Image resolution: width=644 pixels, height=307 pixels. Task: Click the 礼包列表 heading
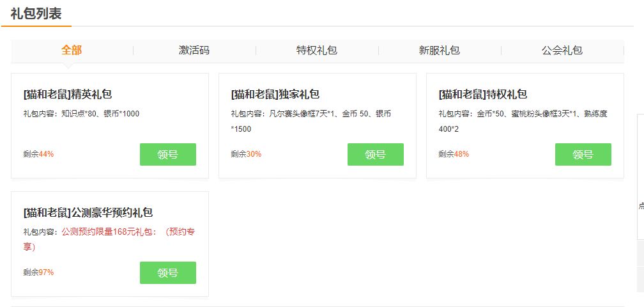coord(36,13)
